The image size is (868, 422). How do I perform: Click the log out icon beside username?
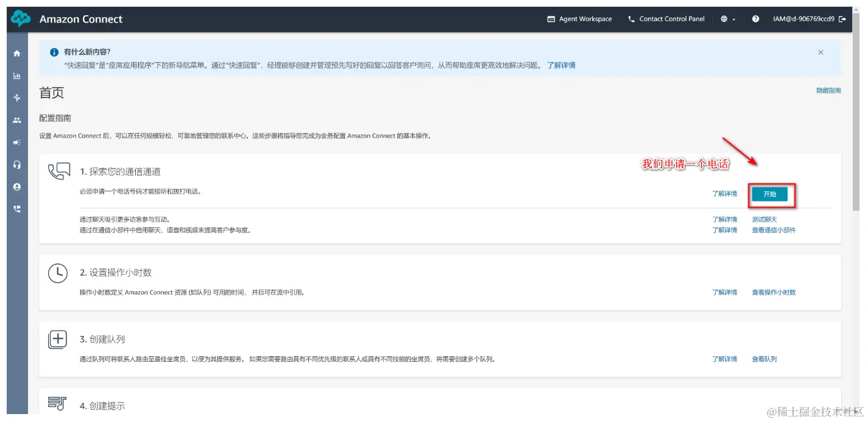pyautogui.click(x=842, y=19)
